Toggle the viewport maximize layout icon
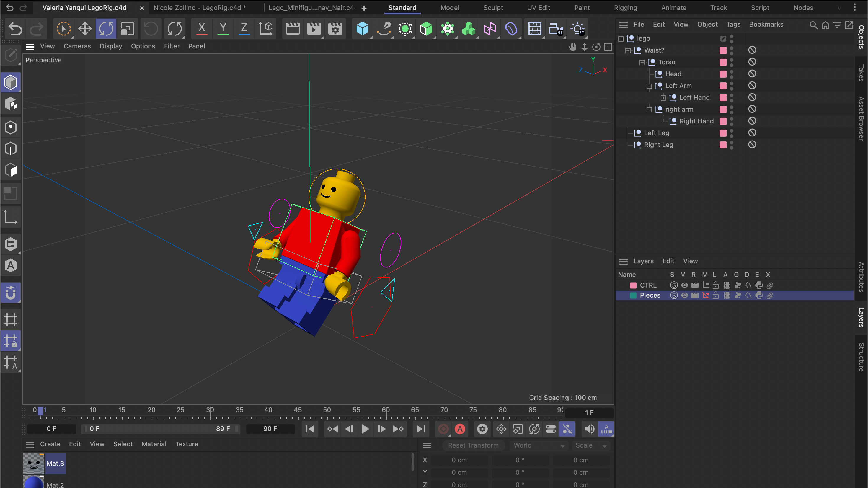 point(608,47)
